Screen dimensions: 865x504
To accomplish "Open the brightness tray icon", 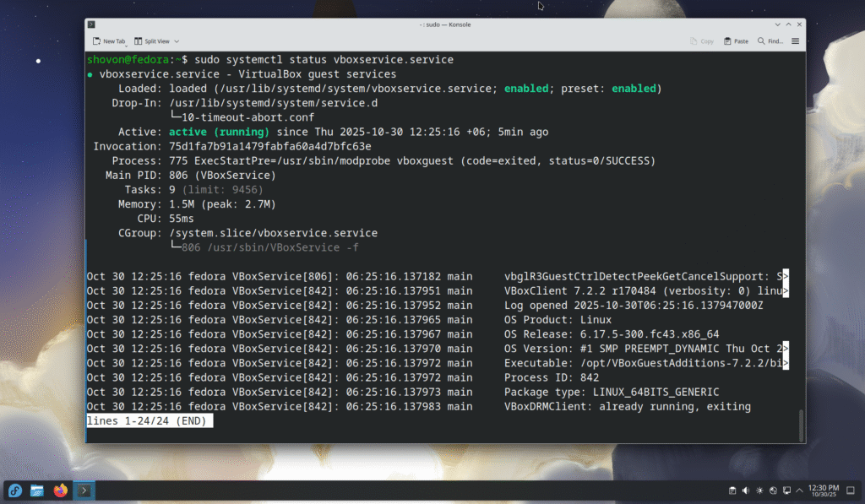I will pos(759,490).
